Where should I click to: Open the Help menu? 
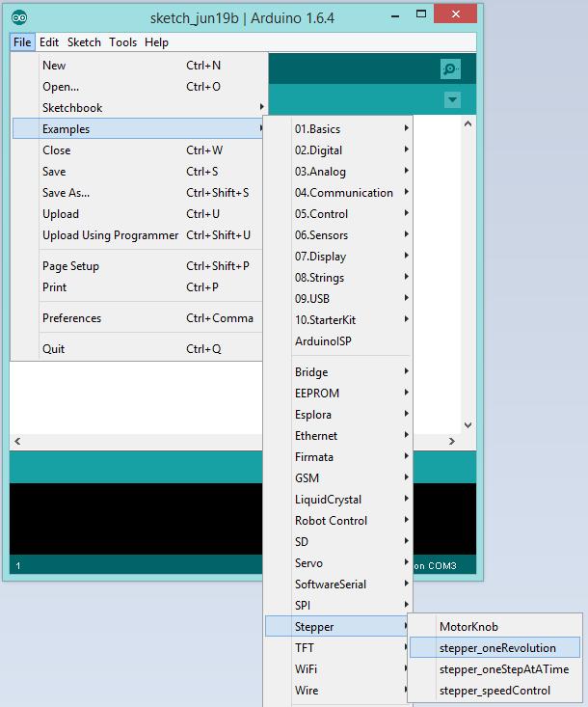156,42
